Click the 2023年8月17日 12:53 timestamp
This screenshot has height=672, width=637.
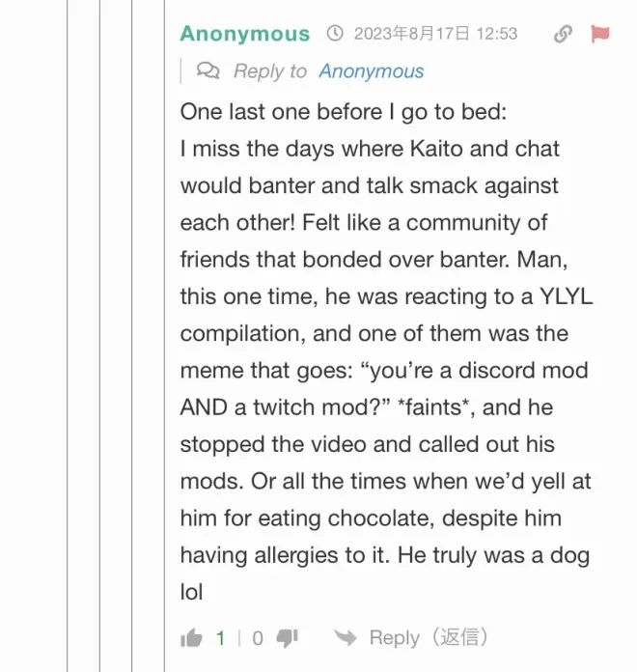(x=435, y=34)
